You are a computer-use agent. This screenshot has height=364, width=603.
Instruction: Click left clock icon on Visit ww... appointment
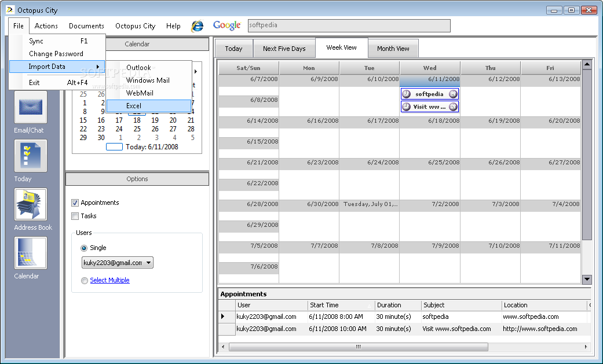pos(406,106)
